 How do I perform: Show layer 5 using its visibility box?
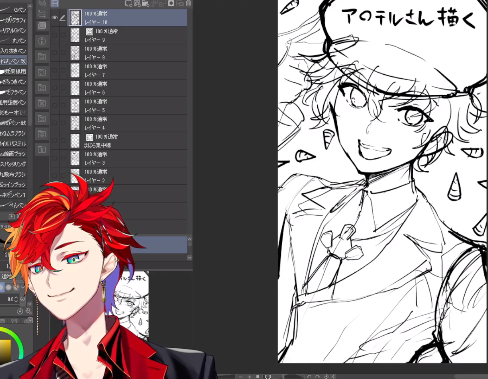point(55,106)
